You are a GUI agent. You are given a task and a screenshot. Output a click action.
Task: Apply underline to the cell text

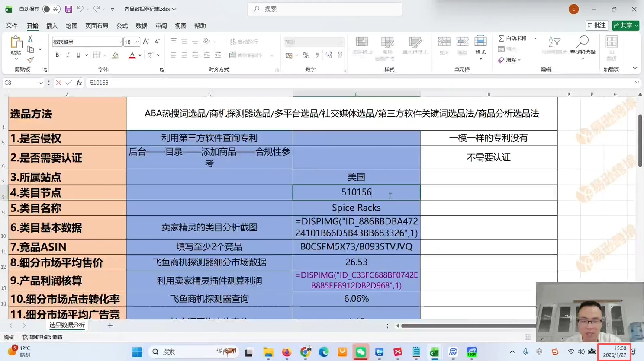coord(78,55)
